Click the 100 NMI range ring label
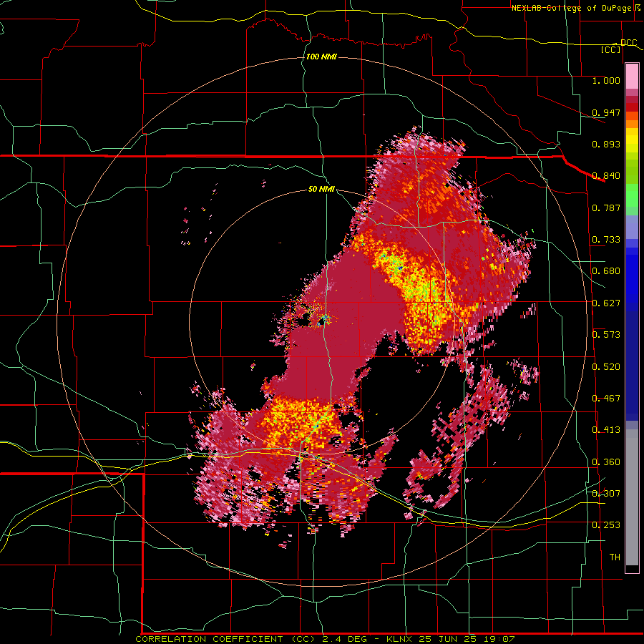This screenshot has width=644, height=644. pos(321,57)
